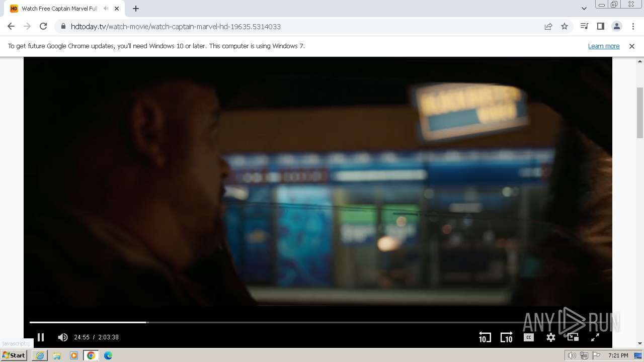Toggle closed captions CC button
Viewport: 644px width, 362px height.
point(528,337)
